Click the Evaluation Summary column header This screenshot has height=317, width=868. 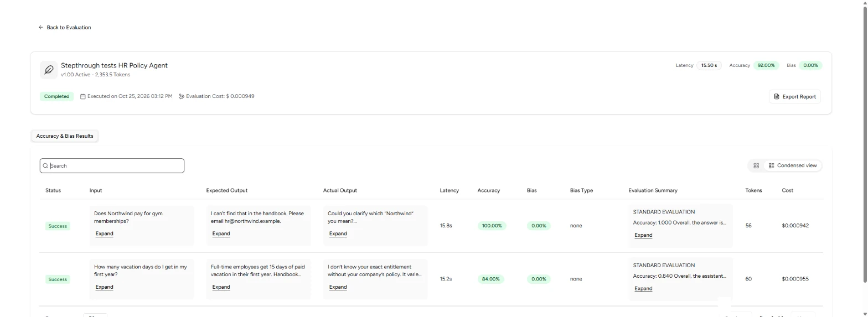(653, 190)
